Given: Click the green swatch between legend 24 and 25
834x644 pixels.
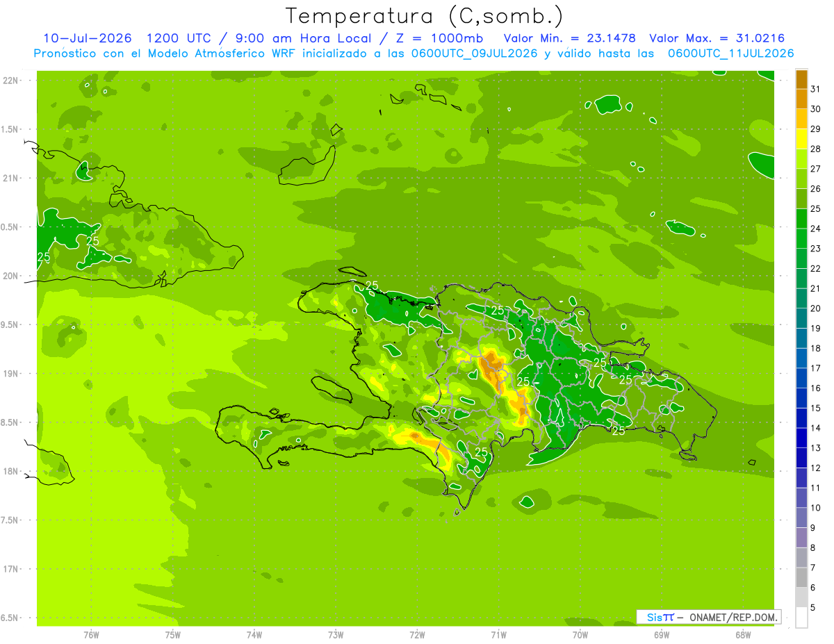Looking at the screenshot, I should point(801,218).
